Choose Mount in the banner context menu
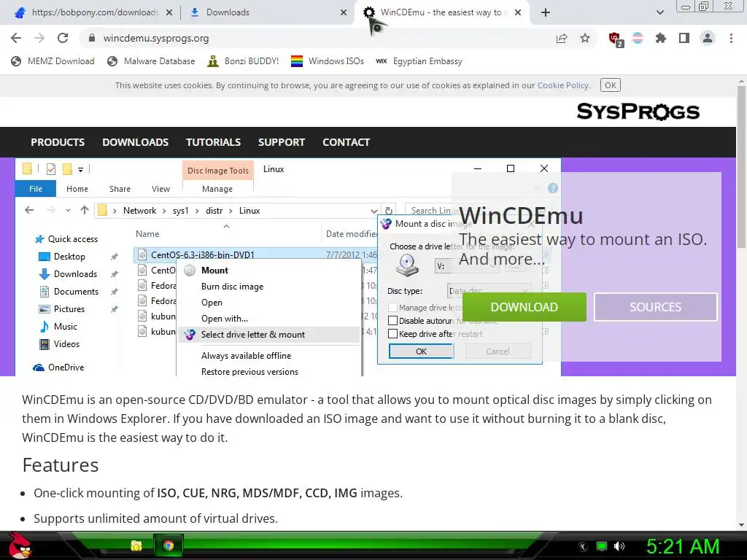The width and height of the screenshot is (747, 560). coord(214,270)
